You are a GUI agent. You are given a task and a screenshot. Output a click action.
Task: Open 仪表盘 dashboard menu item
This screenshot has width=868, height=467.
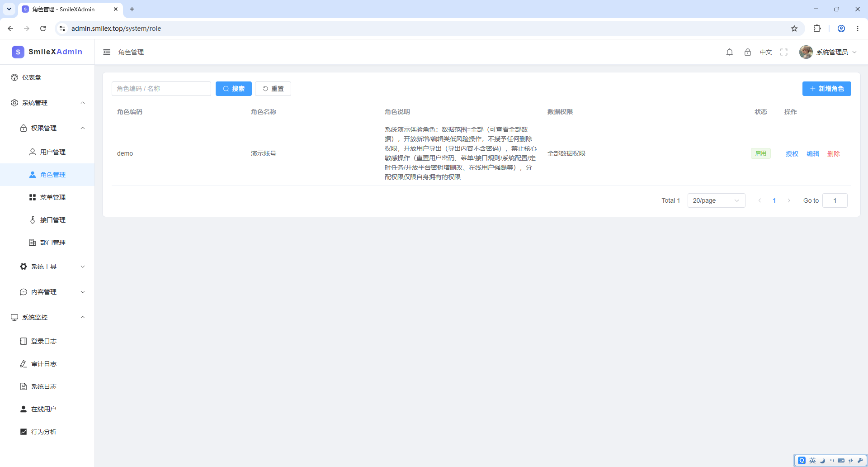(x=47, y=77)
